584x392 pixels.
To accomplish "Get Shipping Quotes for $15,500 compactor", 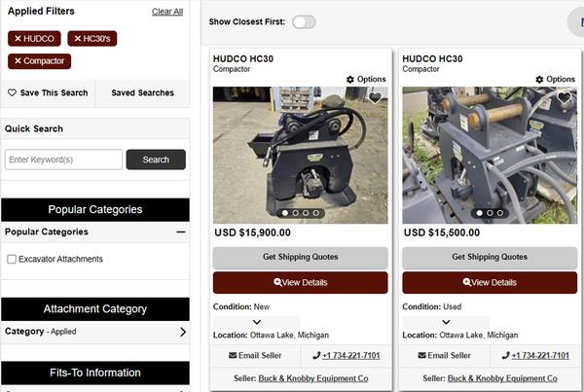I will 490,257.
